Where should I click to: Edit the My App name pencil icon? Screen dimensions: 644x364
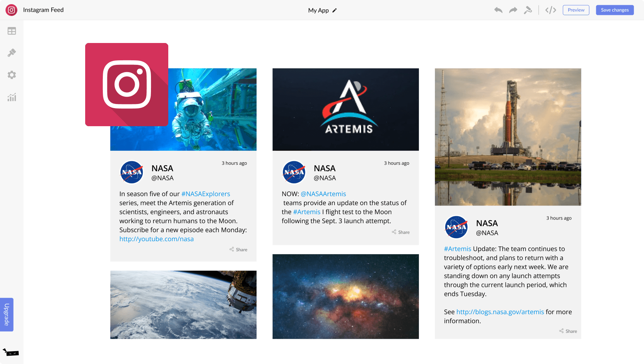[334, 10]
